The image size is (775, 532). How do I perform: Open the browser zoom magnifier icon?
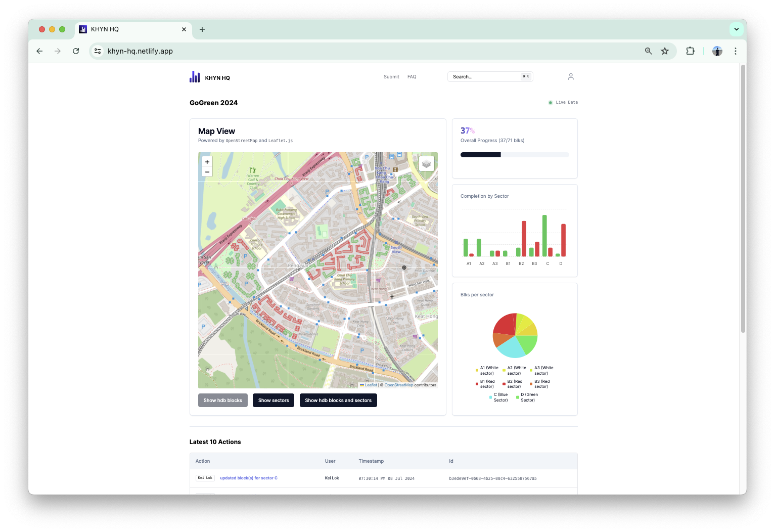pyautogui.click(x=648, y=51)
